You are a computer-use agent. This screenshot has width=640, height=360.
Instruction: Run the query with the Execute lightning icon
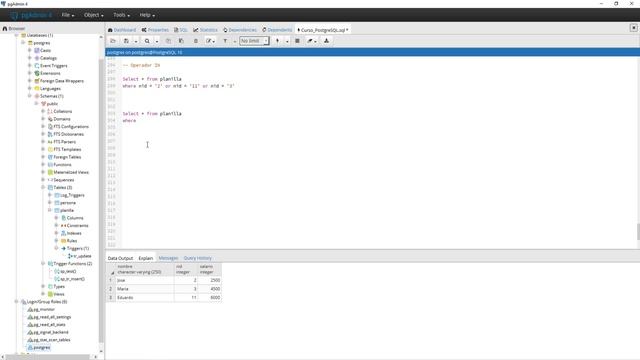[x=278, y=41]
